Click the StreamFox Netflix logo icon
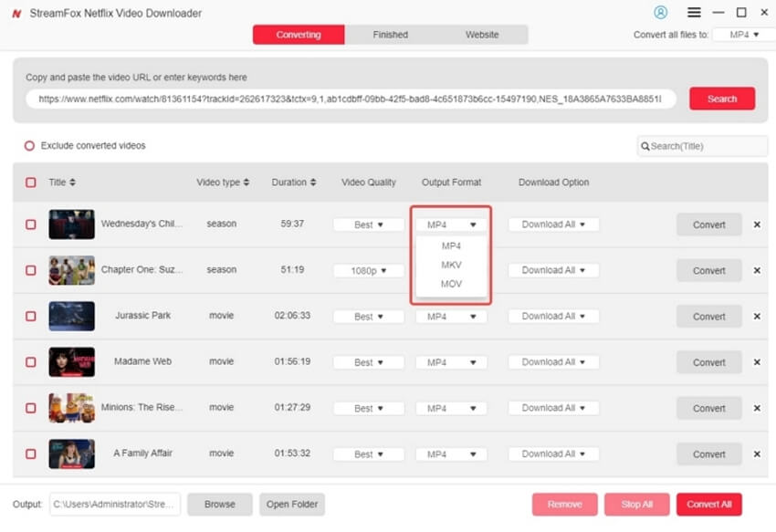The width and height of the screenshot is (776, 532). pos(16,14)
